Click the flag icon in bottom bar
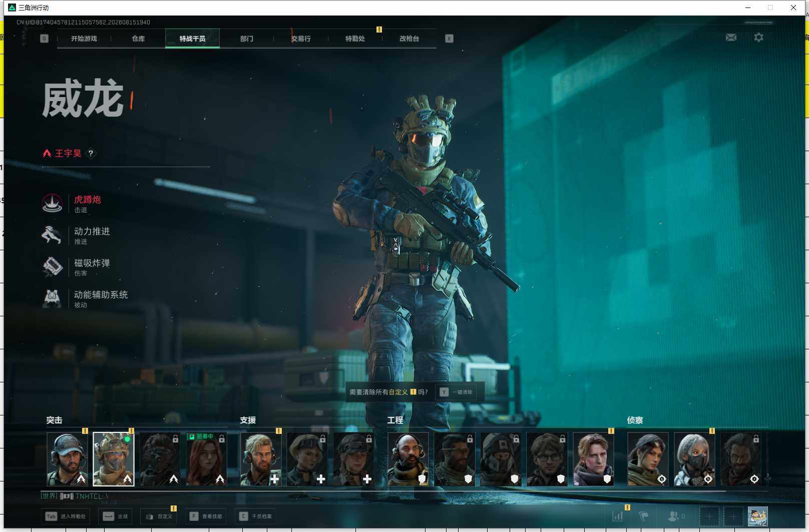 pyautogui.click(x=644, y=516)
